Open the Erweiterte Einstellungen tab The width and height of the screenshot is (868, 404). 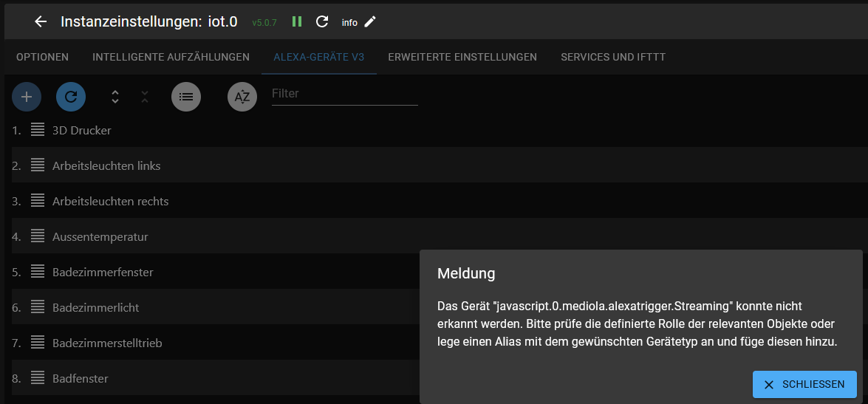pos(462,57)
